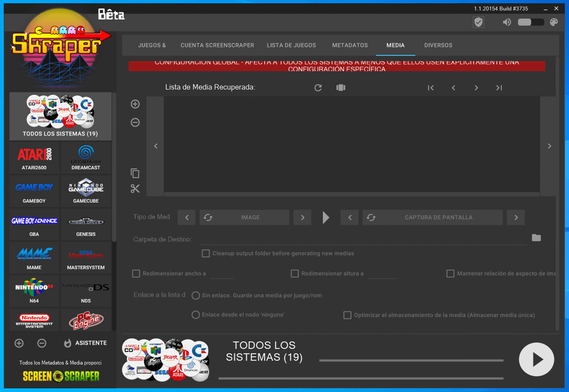
Task: Select the MAME system
Action: (x=34, y=258)
